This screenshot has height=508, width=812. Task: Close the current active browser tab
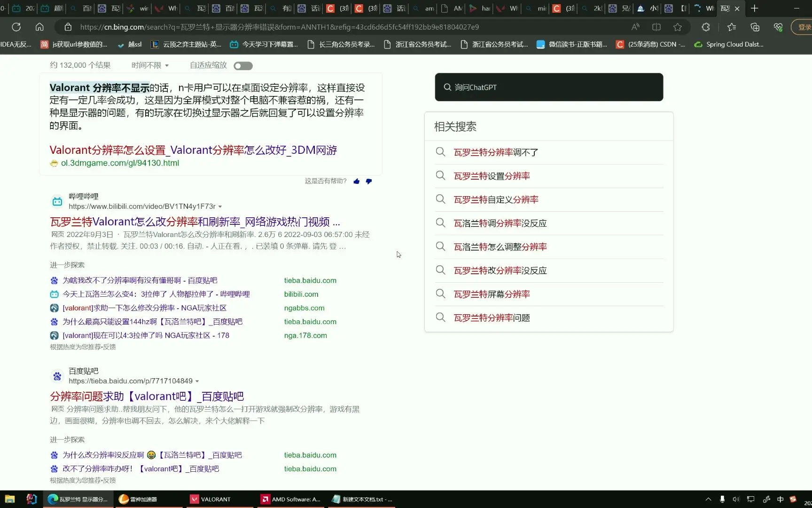point(737,8)
